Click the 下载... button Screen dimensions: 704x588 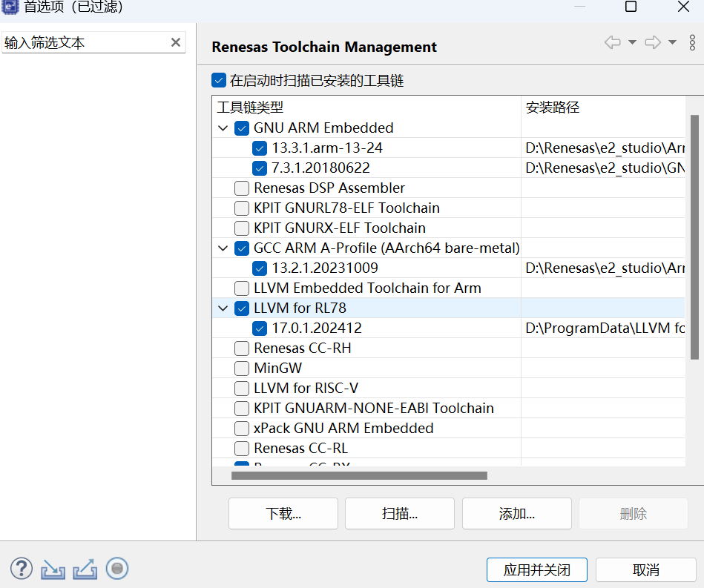pyautogui.click(x=283, y=514)
